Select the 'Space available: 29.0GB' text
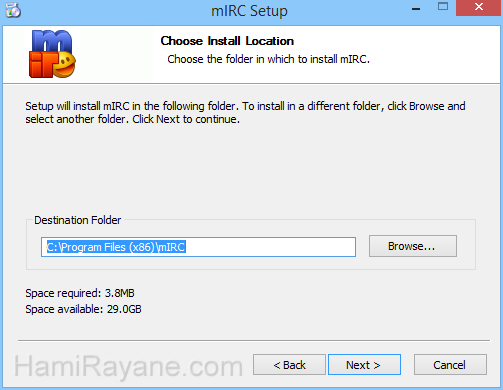Image resolution: width=503 pixels, height=390 pixels. [x=83, y=309]
